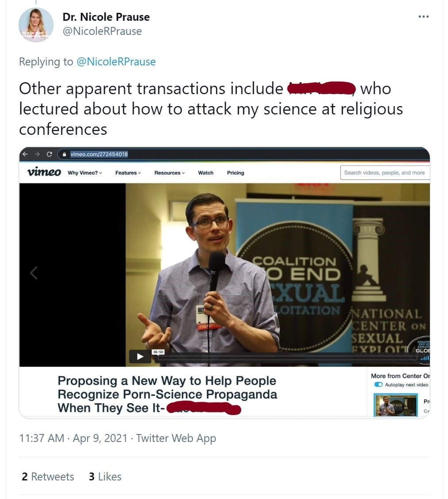Open the Watch menu item
The image size is (448, 499).
206,173
